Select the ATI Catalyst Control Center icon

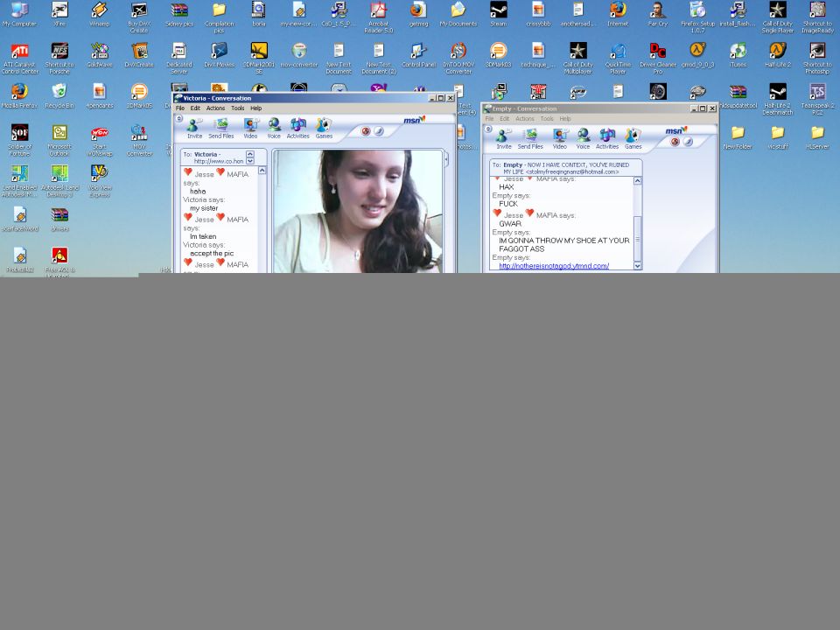(x=20, y=58)
